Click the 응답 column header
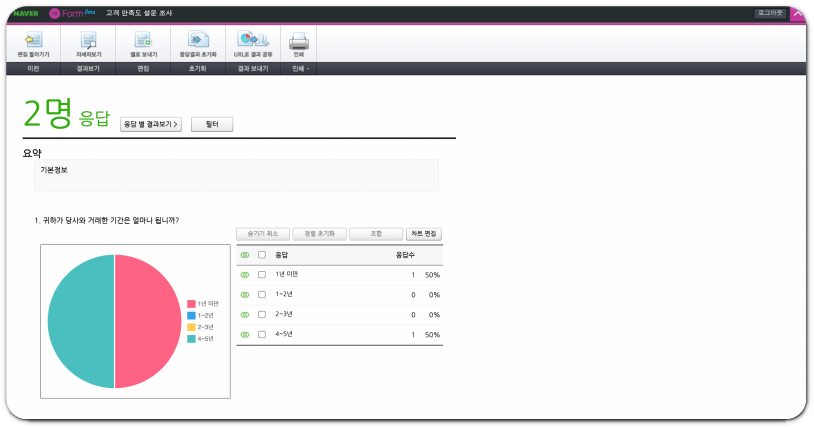 click(281, 255)
